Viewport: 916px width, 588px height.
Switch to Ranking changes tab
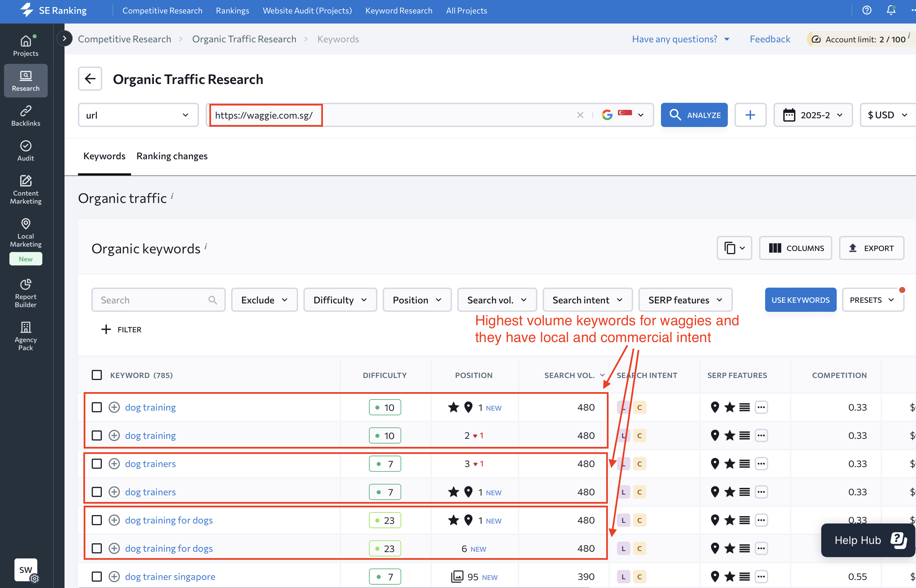click(172, 156)
